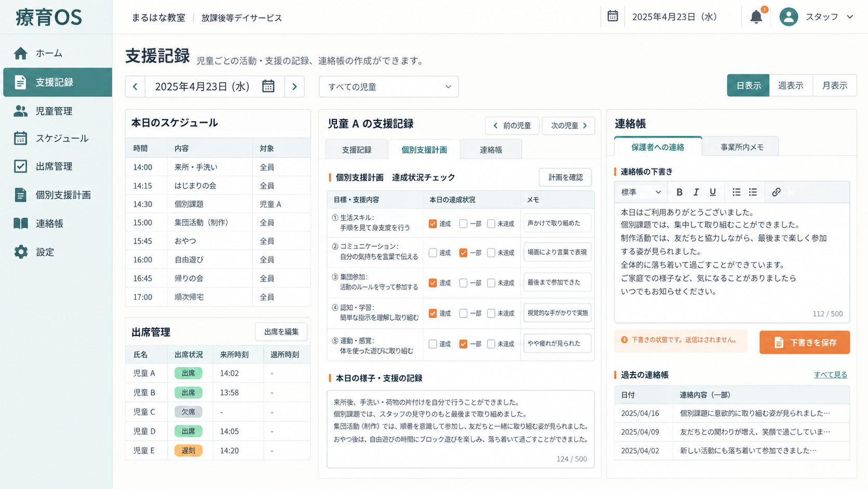Switch to the 事業所内メモ tab
Viewport: 868px width, 489px height.
pos(741,147)
